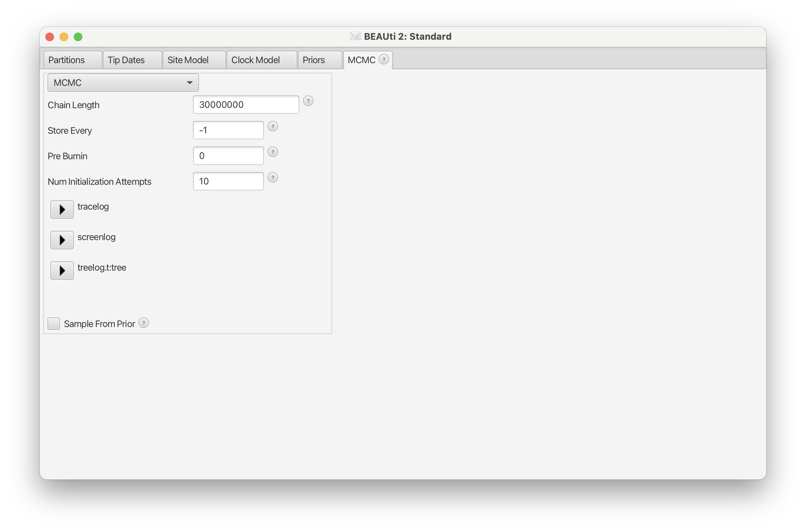
Task: Click the Store Every input field
Action: click(228, 130)
